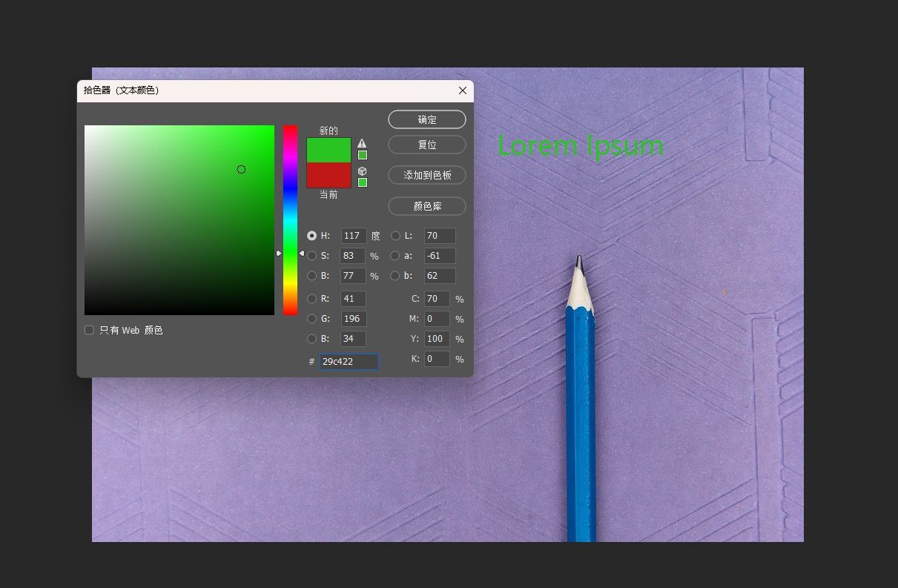The height and width of the screenshot is (588, 898).
Task: Click the G green value field
Action: [x=353, y=319]
